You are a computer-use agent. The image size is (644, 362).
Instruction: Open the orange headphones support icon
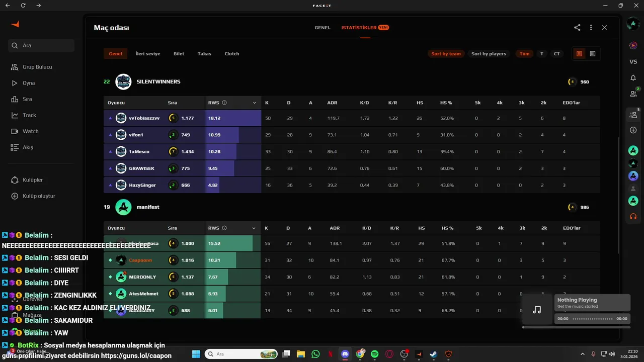click(633, 217)
